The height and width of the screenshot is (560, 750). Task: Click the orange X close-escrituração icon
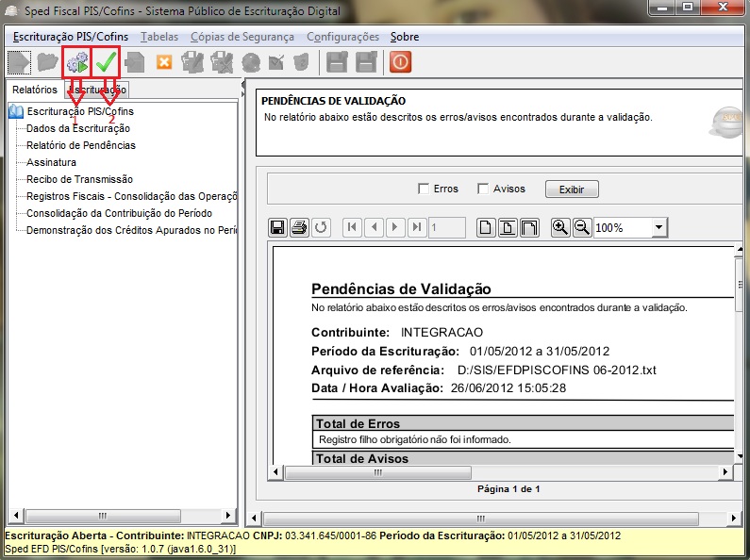point(164,63)
